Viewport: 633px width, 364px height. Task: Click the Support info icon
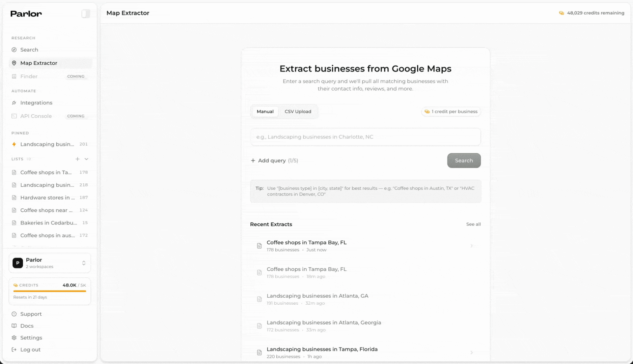[14, 314]
